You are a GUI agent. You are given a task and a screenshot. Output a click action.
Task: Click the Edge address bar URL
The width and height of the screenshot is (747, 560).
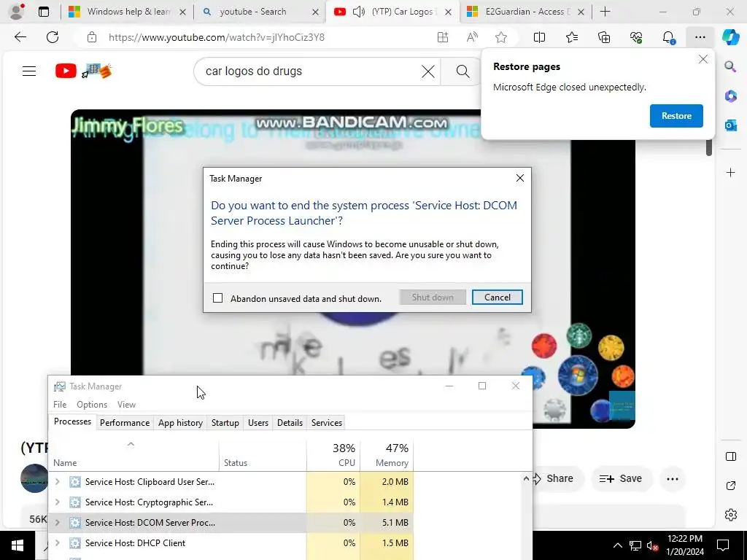point(217,37)
